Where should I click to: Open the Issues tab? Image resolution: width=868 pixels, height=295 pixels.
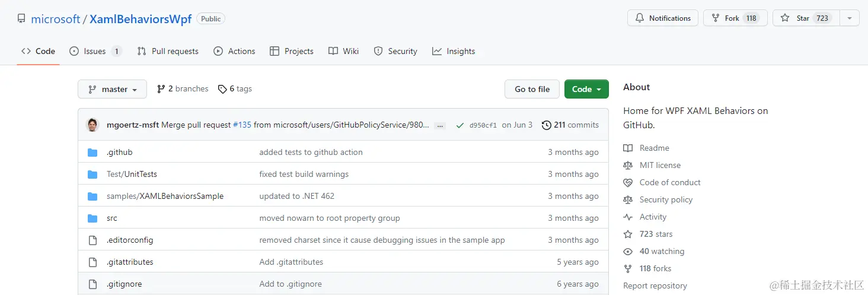point(95,51)
